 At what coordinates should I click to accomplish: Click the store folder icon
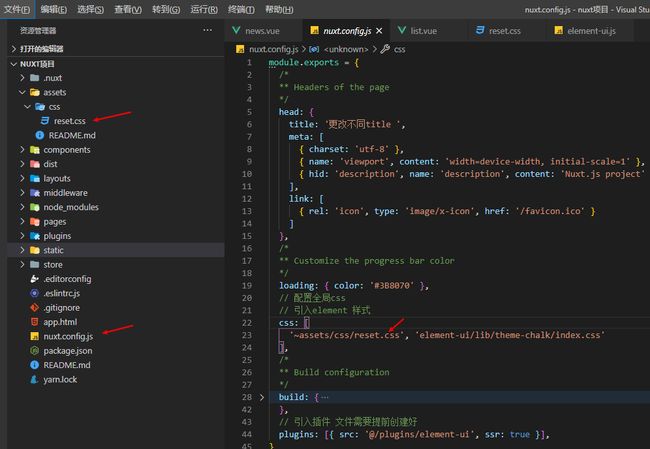(x=35, y=265)
